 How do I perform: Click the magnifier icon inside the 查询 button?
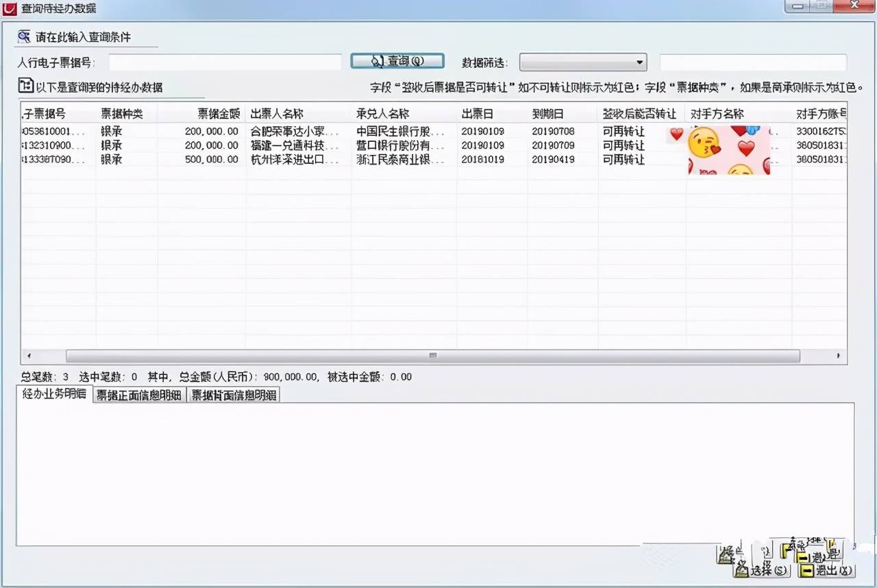(x=376, y=60)
